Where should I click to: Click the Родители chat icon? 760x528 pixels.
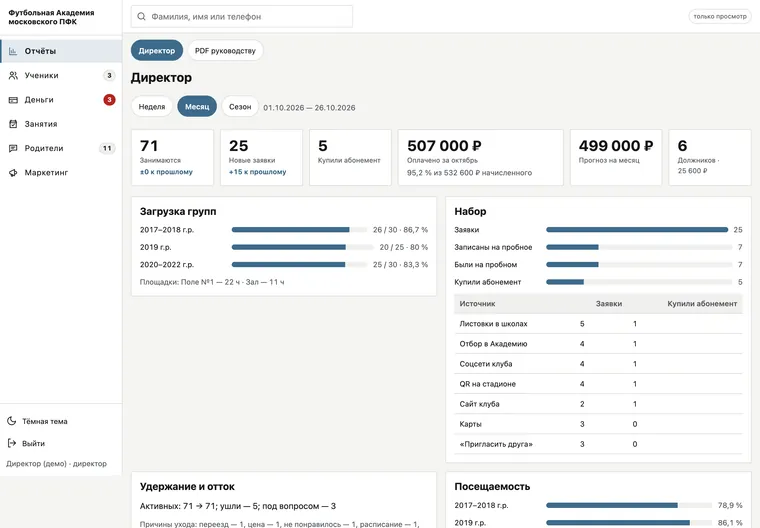tap(13, 148)
